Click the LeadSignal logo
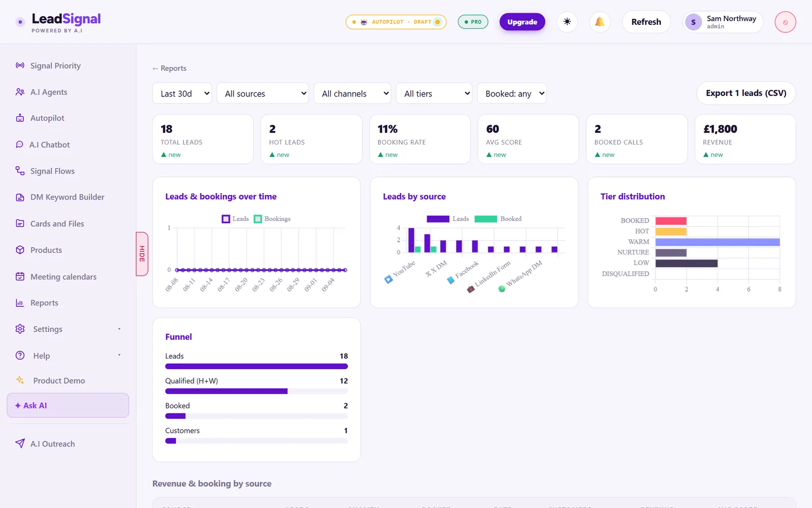812x508 pixels. pos(58,22)
